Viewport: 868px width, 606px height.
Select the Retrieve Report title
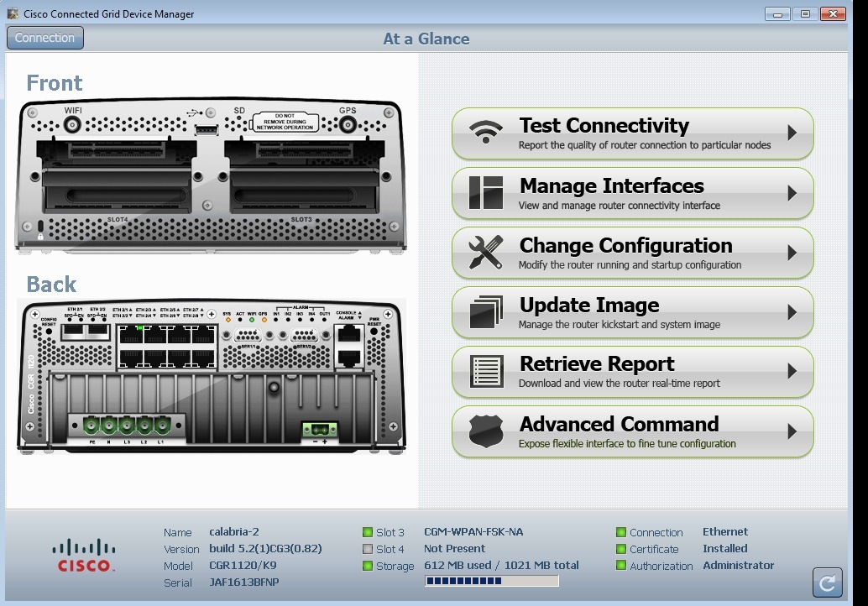(597, 363)
